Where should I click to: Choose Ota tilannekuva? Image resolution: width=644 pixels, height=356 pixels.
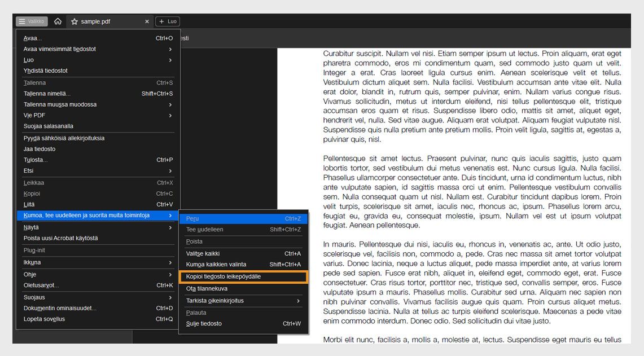click(244, 289)
